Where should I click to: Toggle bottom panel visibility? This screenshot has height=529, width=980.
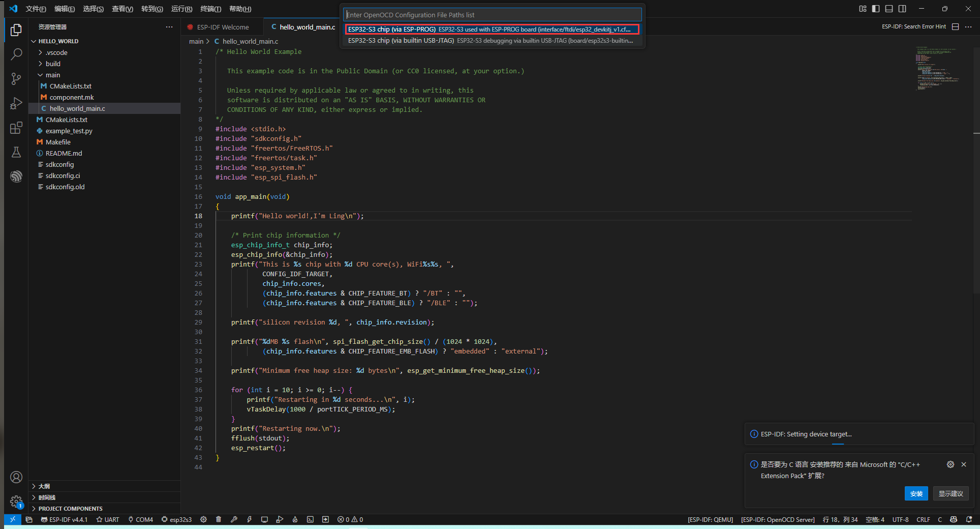coord(889,9)
